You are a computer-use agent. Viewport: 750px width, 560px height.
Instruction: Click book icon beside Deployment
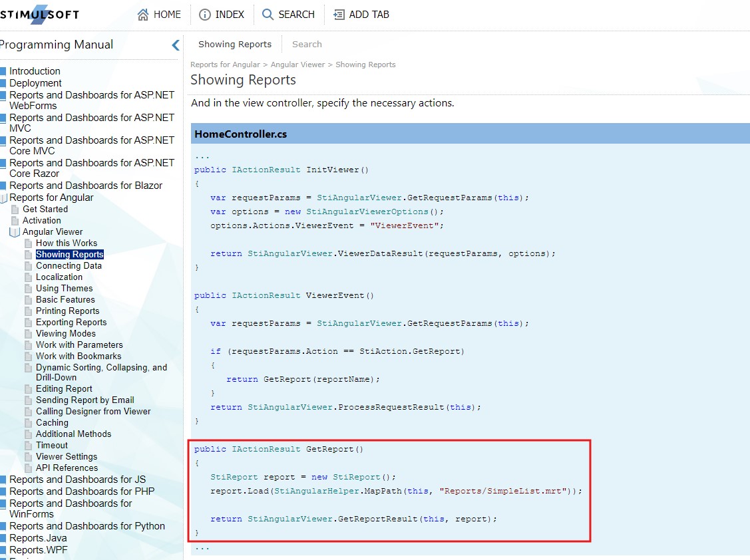(3, 82)
